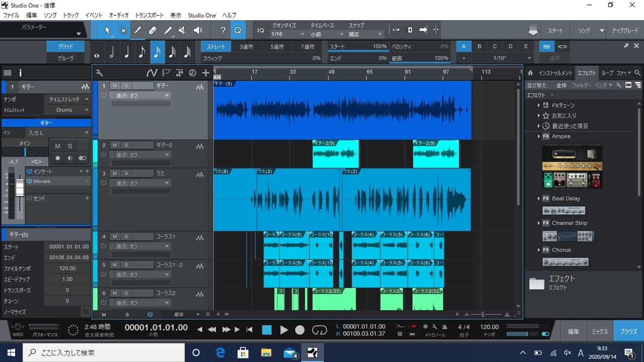Pick the Eraser tool
The image size is (644, 362).
click(x=153, y=30)
